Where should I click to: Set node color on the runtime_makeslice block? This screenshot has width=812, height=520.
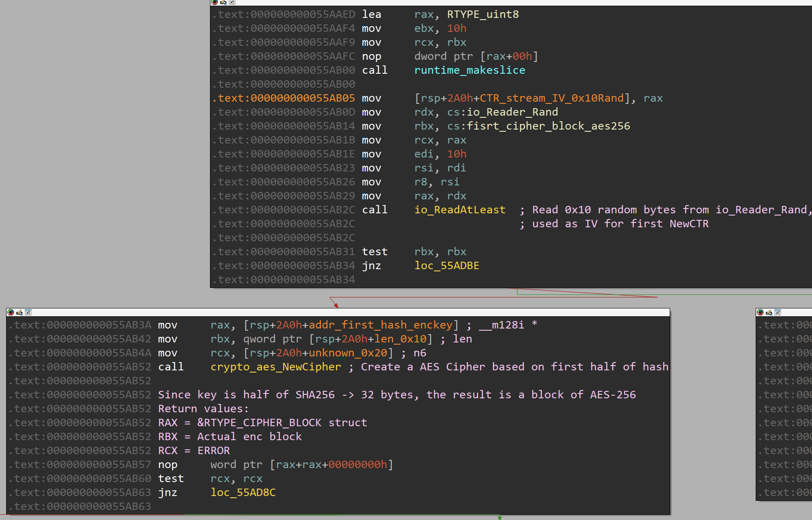tap(214, 2)
